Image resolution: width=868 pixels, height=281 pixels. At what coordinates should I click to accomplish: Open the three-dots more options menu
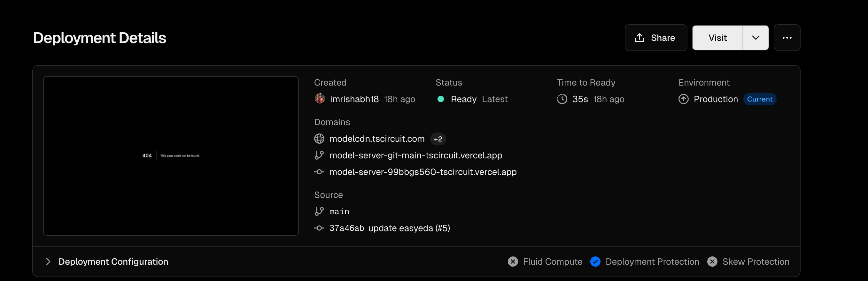point(787,38)
